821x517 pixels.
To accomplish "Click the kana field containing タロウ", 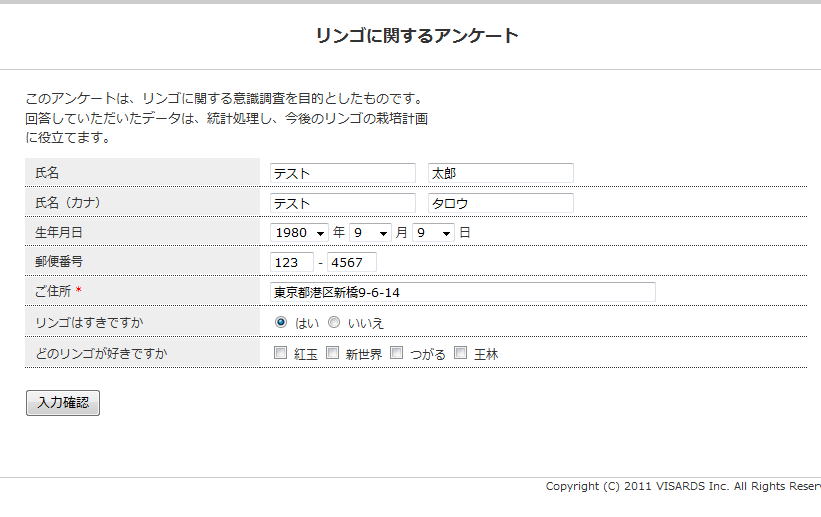I will coord(500,203).
